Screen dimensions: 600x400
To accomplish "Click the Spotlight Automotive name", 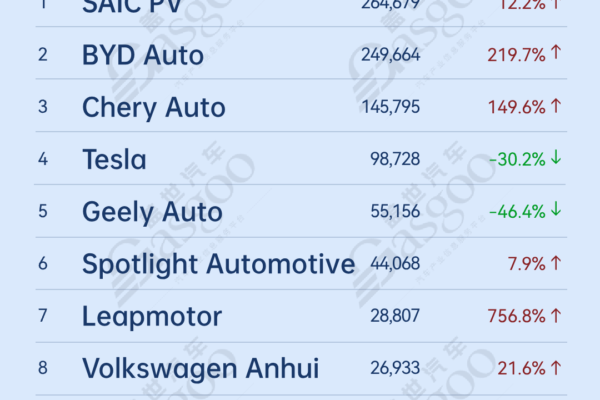I will coord(218,264).
